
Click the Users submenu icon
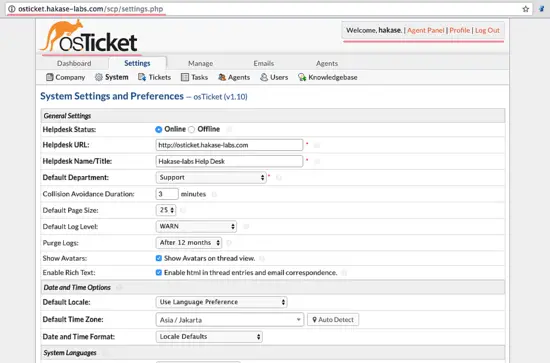[264, 77]
